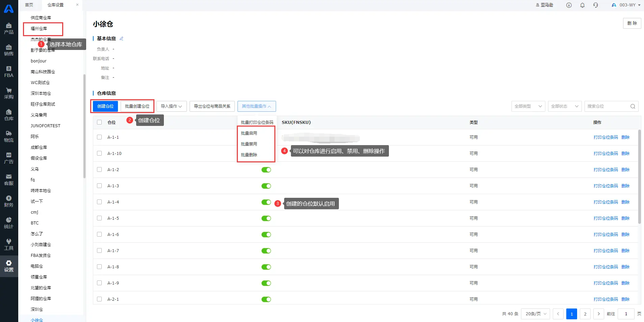Click the 创建仓位 button
The height and width of the screenshot is (322, 644).
[x=105, y=106]
